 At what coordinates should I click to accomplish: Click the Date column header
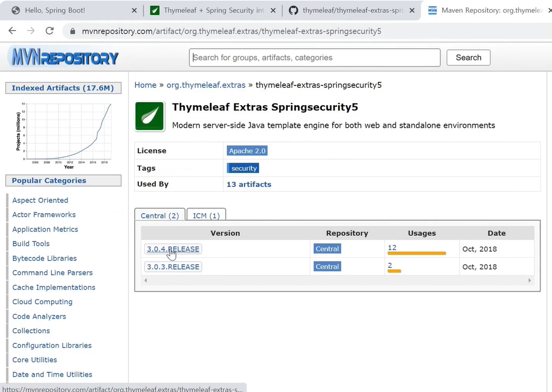[496, 233]
